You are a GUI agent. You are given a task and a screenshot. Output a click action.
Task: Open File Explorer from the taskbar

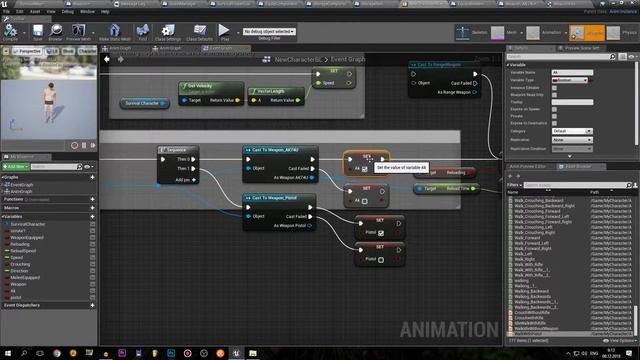pyautogui.click(x=253, y=353)
